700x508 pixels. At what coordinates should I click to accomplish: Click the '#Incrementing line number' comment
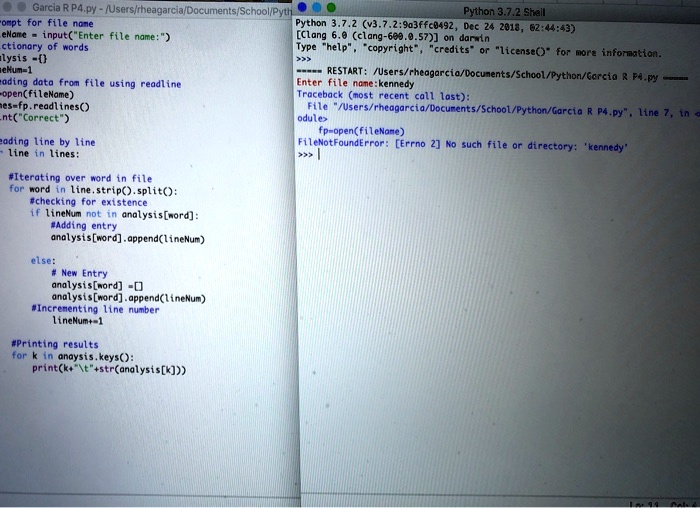click(x=96, y=309)
